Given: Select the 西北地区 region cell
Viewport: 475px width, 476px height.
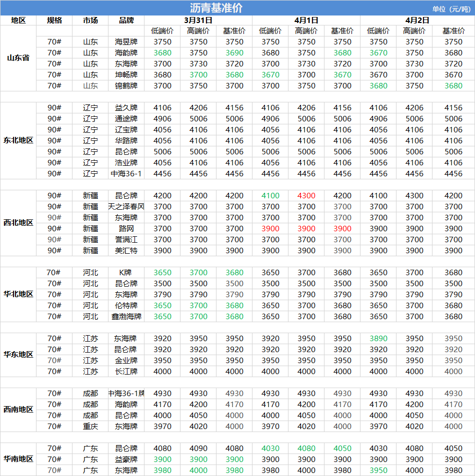Looking at the screenshot, I should point(18,223).
